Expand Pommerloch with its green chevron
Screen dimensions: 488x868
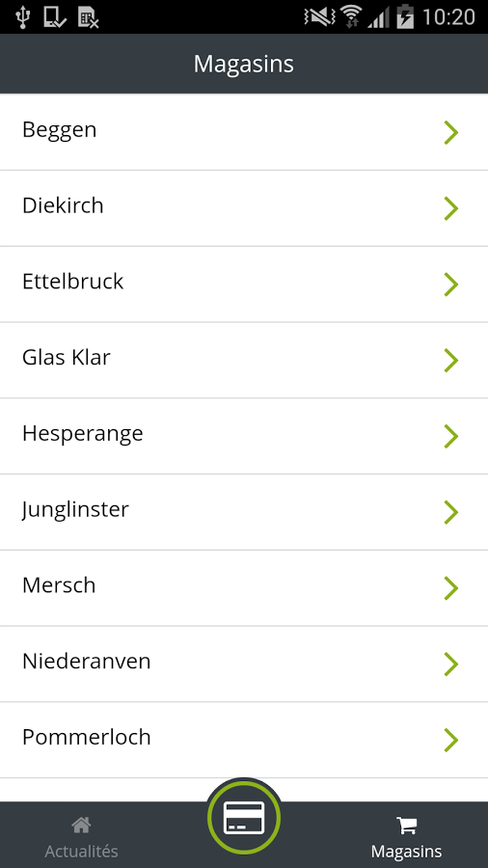[451, 740]
